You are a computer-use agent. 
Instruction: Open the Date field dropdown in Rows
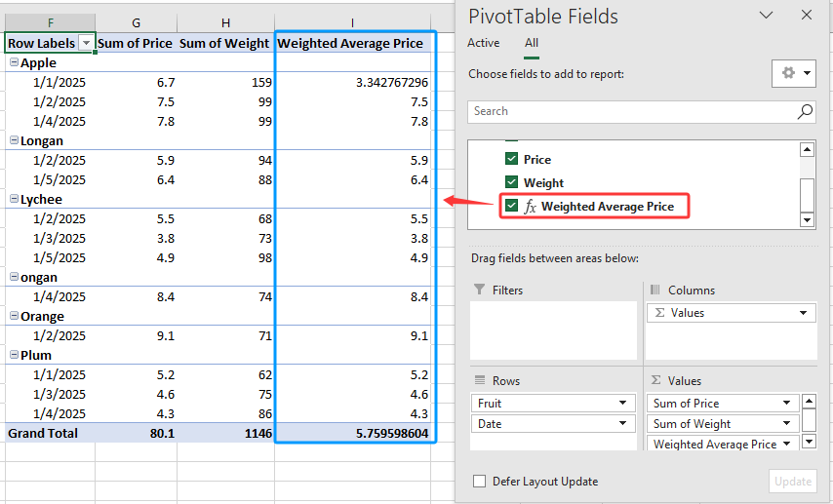pos(622,424)
